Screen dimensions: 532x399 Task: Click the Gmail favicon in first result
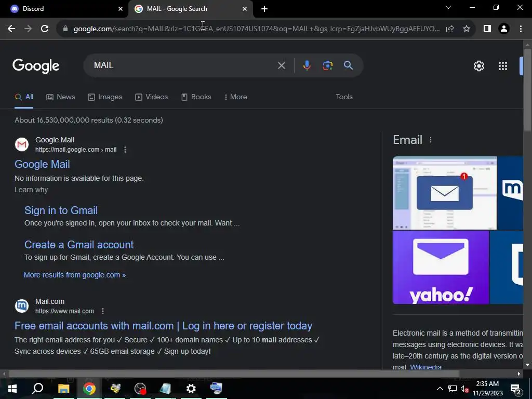(x=22, y=144)
